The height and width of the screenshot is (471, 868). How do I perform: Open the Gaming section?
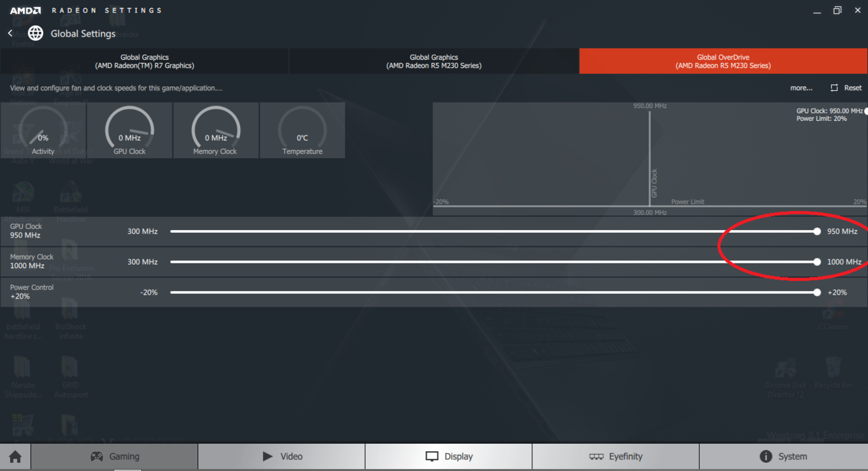(x=115, y=457)
